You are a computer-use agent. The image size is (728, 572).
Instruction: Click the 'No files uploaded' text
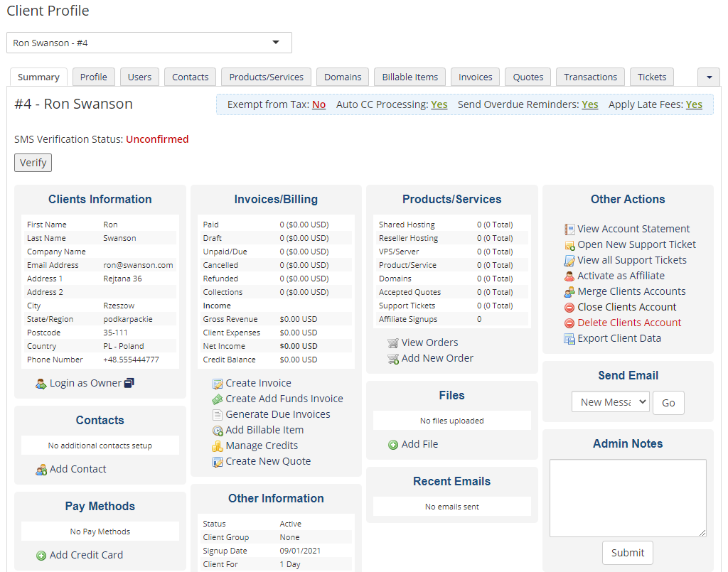[x=451, y=421]
